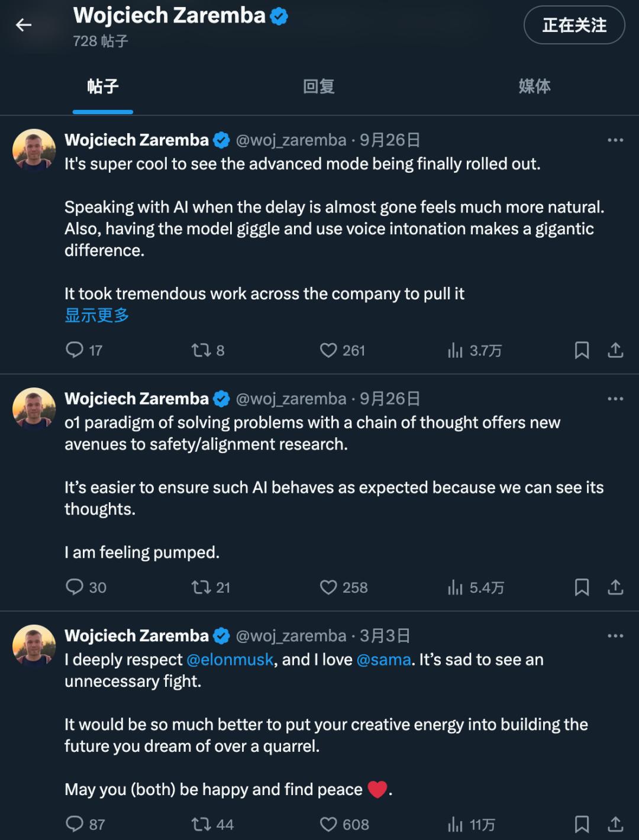Switch to the 回复 tab
639x840 pixels.
[319, 87]
